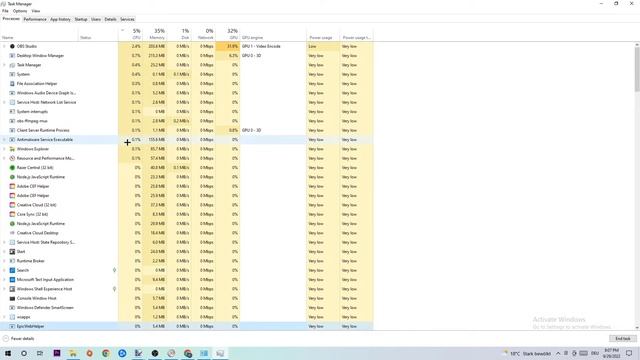Sort by Power usage column header
640x360 pixels.
point(323,34)
